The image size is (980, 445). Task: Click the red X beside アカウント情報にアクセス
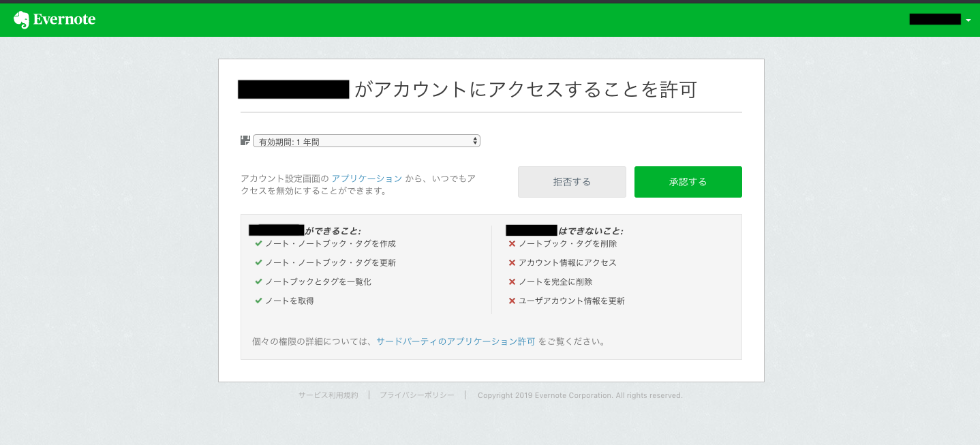[512, 262]
